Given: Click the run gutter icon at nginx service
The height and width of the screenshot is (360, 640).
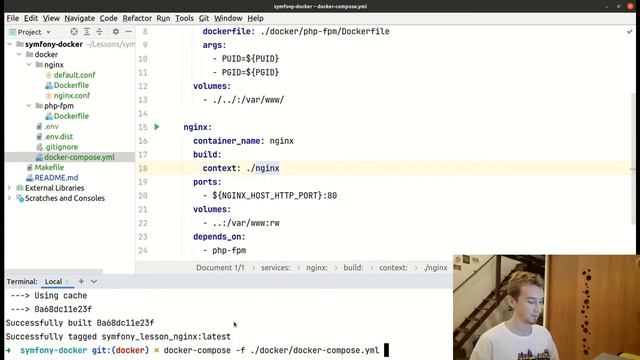Looking at the screenshot, I should pyautogui.click(x=157, y=127).
